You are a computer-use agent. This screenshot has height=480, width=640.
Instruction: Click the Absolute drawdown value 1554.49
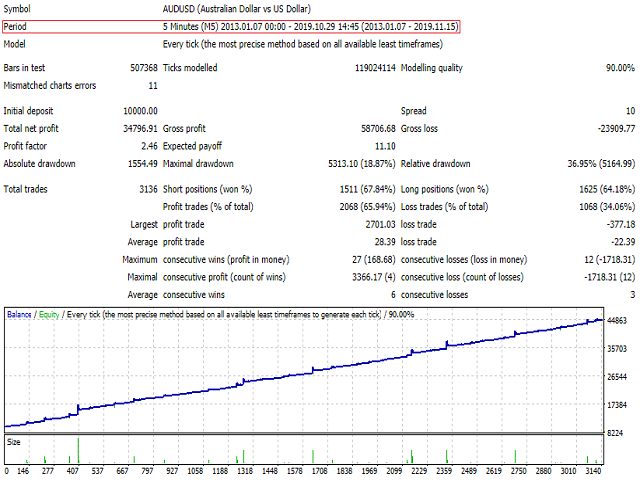click(x=142, y=164)
